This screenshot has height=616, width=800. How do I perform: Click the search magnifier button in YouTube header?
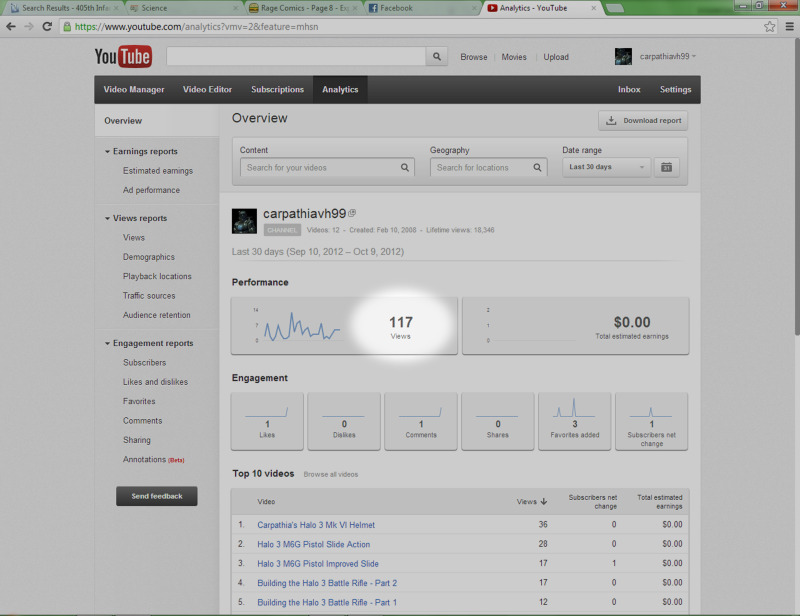click(x=437, y=57)
